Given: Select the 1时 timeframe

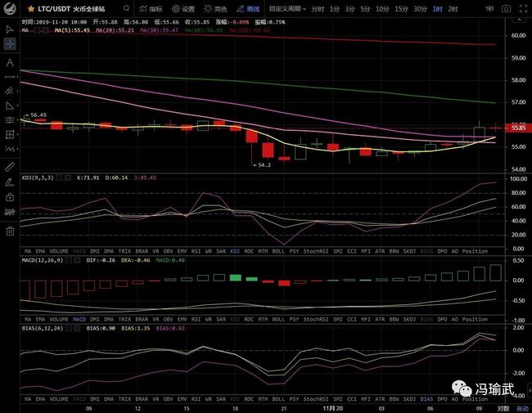Looking at the screenshot, I should point(438,9).
